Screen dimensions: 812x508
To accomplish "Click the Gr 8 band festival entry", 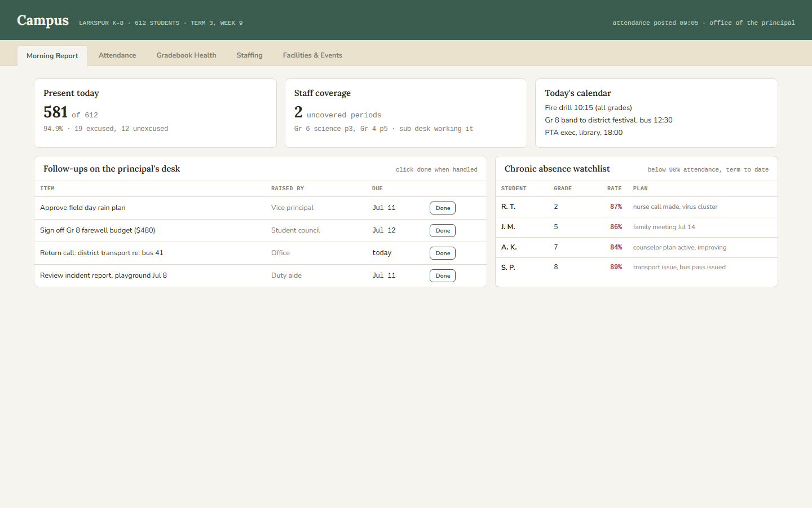I will tap(608, 120).
